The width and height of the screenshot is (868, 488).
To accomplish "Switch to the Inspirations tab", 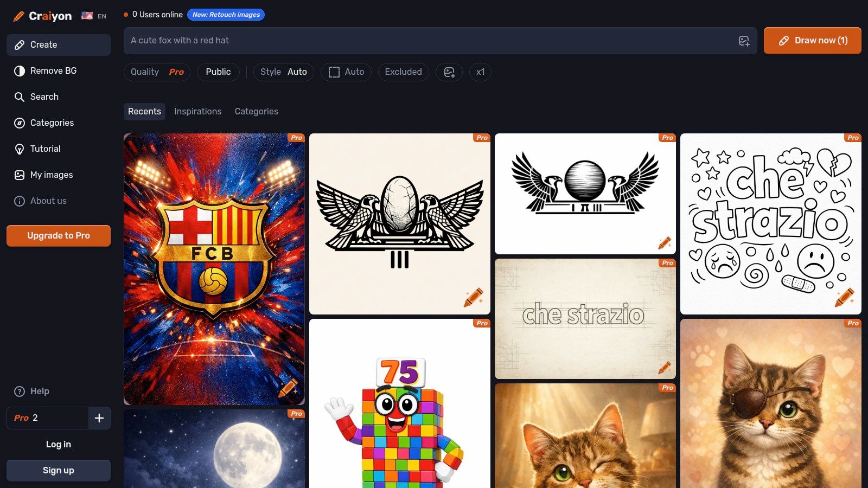I will 197,112.
